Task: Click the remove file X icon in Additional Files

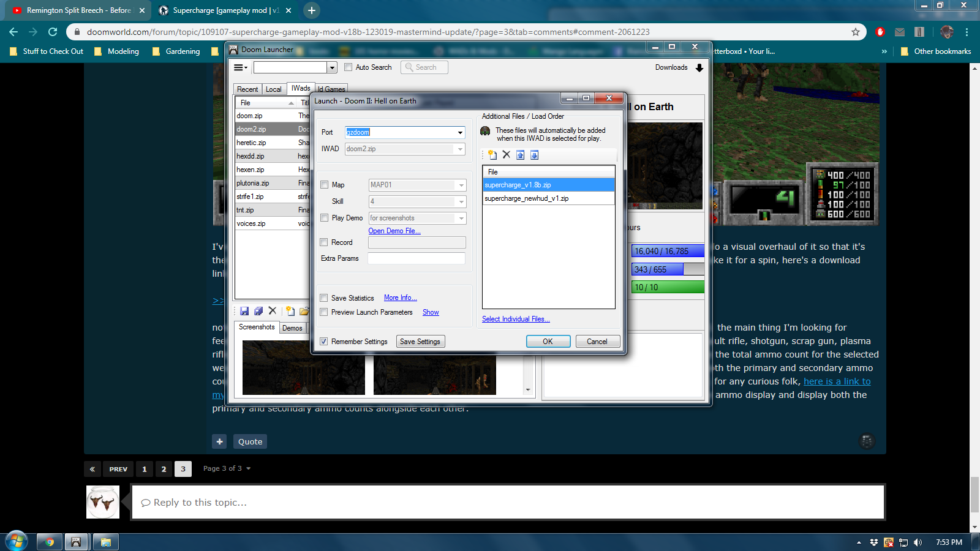Action: click(x=507, y=155)
